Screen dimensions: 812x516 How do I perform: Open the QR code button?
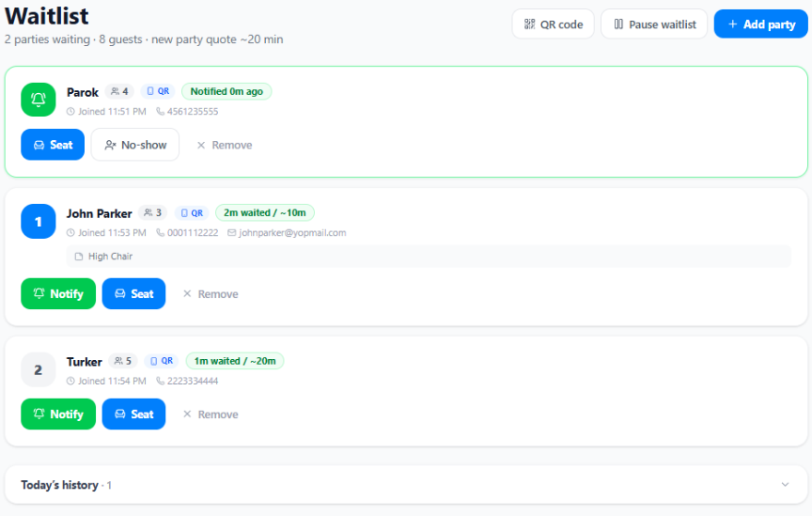click(553, 24)
